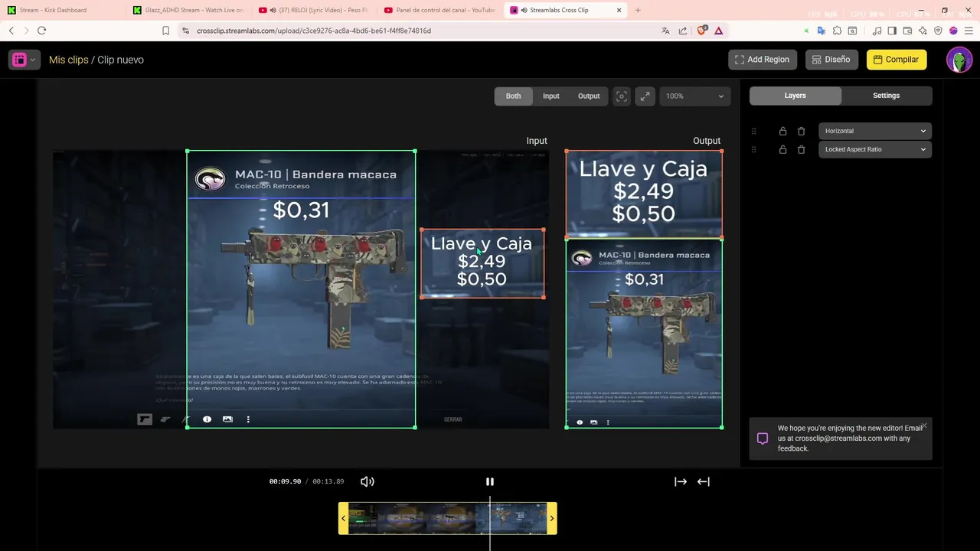The width and height of the screenshot is (980, 551).
Task: Open the browser extensions puzzle icon
Action: [837, 31]
